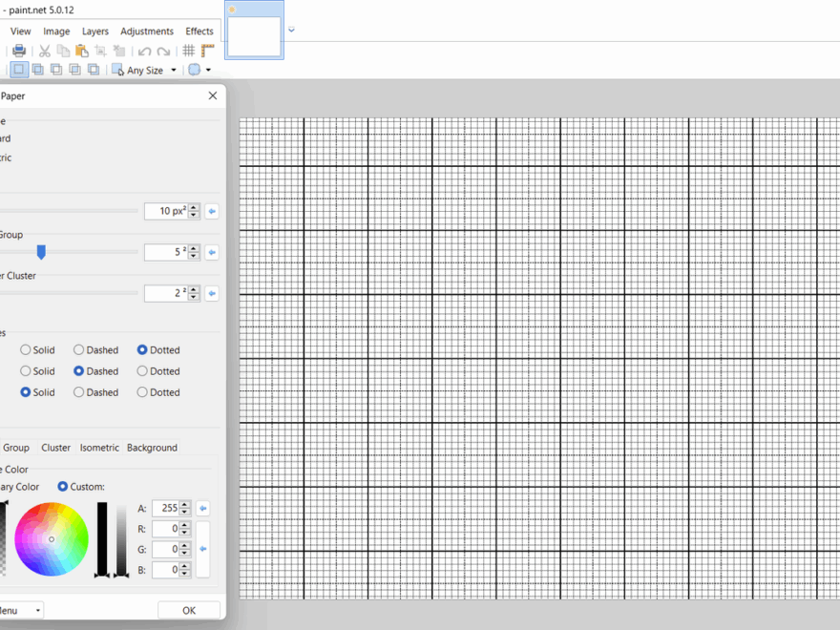
Task: Open the antialiasing mode dropdown arrow
Action: click(207, 70)
